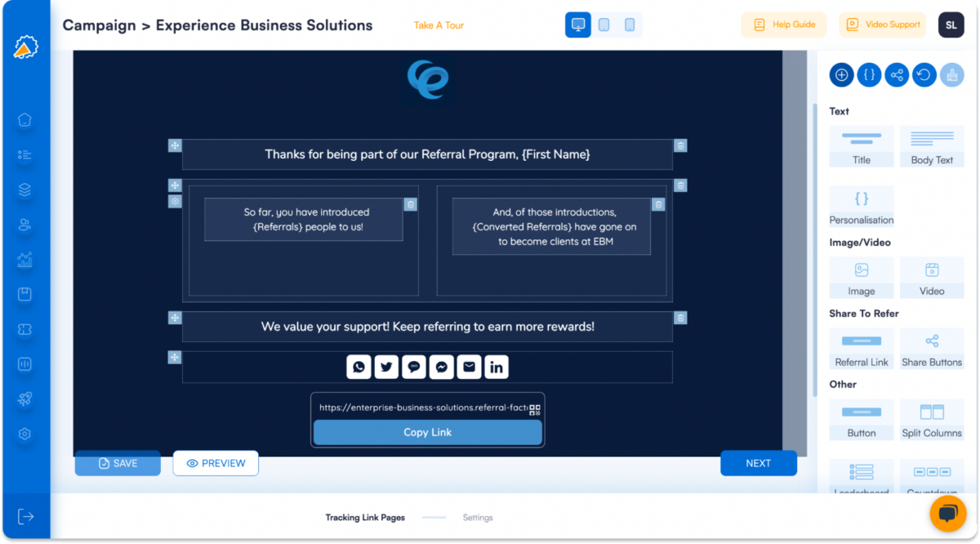Click the share campaign icon
Screen dimensions: 980x544
[897, 74]
